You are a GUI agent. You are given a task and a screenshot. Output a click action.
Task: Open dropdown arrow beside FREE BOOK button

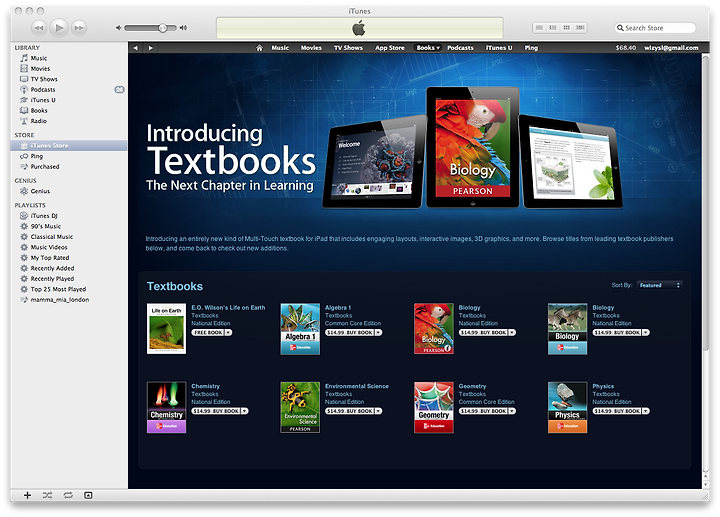click(x=229, y=332)
